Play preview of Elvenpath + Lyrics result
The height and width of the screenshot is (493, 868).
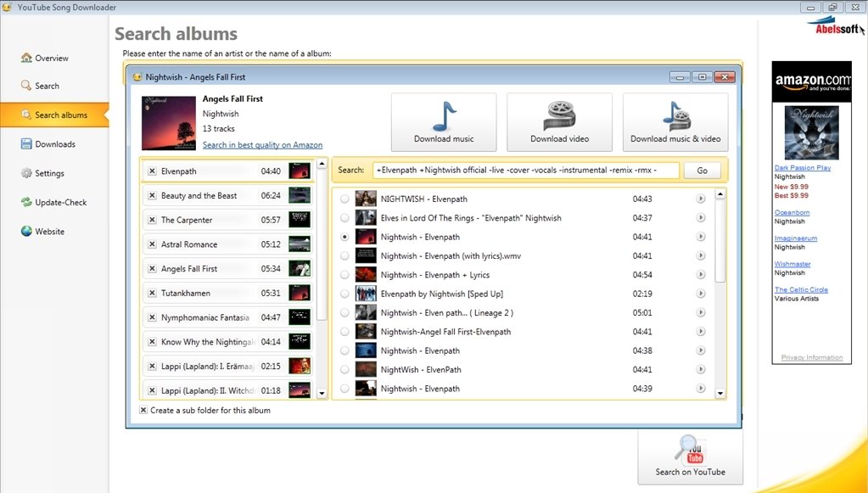point(700,274)
